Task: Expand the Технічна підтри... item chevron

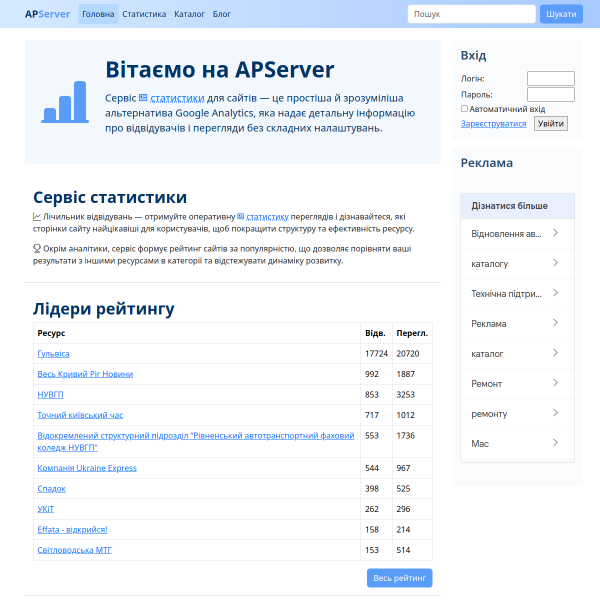Action: pos(556,293)
